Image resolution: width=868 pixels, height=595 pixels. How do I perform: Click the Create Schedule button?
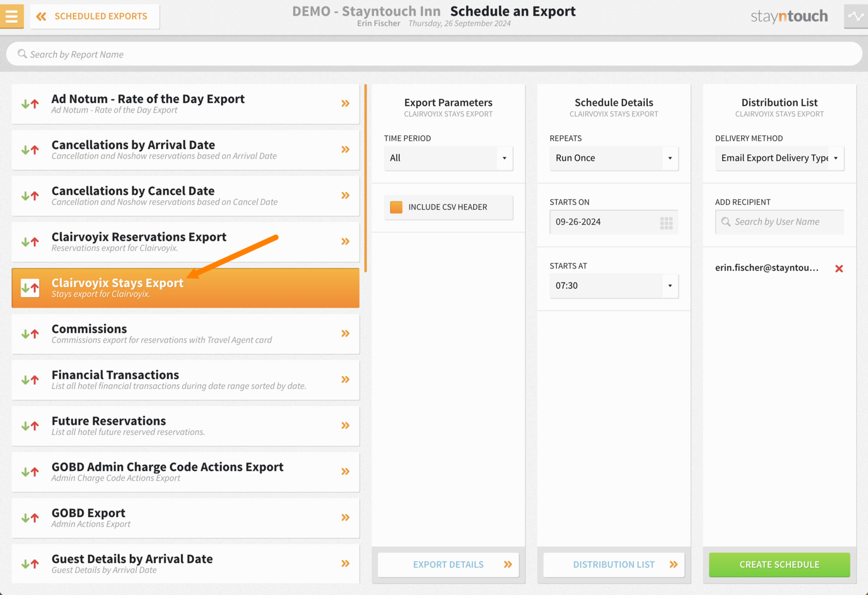point(780,565)
